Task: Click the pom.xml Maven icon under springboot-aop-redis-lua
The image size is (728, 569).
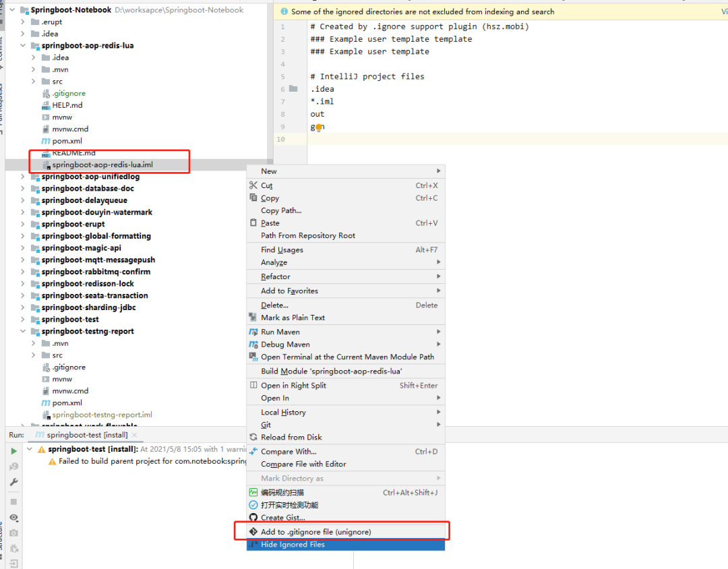Action: point(46,141)
